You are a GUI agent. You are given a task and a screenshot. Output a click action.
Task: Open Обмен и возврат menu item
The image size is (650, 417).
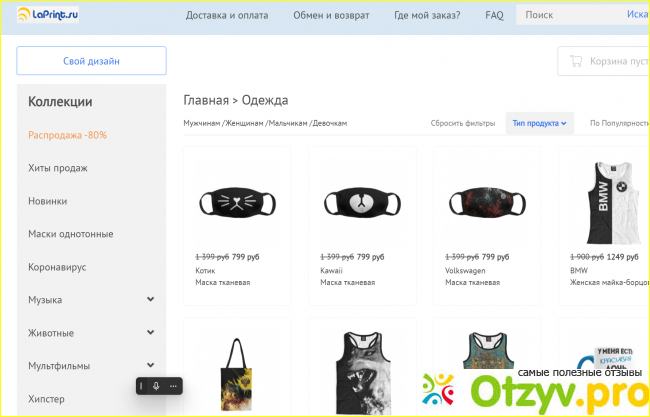click(x=331, y=15)
